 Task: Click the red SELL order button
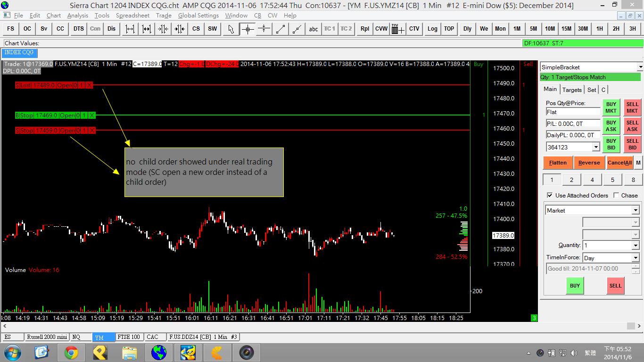click(x=615, y=286)
